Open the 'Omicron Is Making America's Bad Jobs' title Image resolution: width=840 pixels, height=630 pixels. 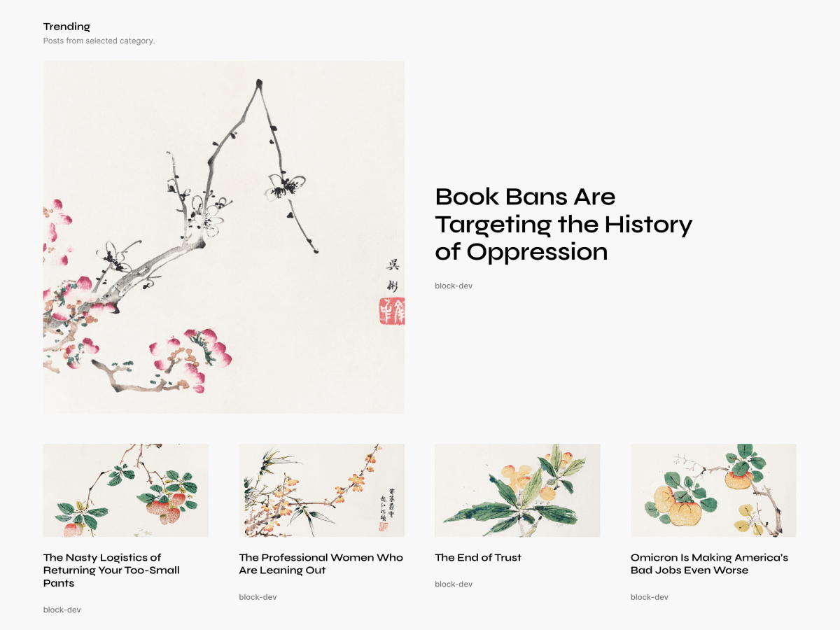pos(709,563)
